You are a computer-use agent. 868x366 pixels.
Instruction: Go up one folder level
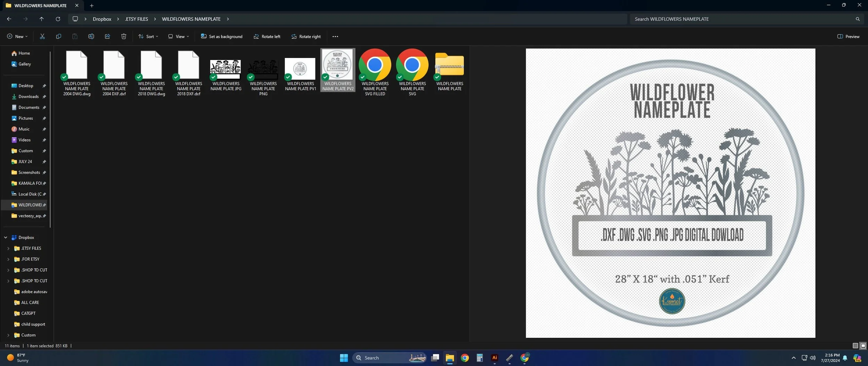point(41,19)
